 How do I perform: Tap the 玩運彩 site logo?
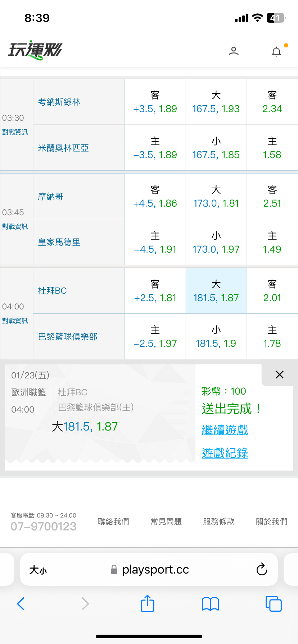pos(35,50)
